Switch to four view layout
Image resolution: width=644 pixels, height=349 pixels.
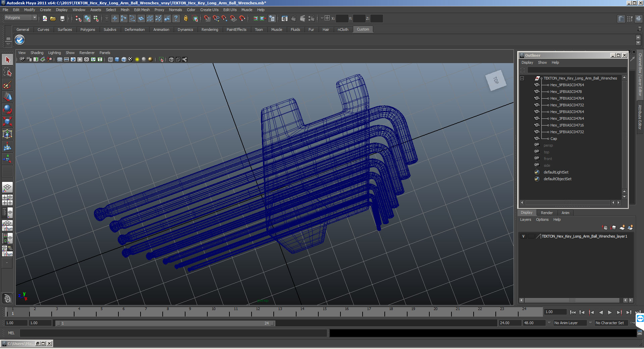click(x=7, y=200)
